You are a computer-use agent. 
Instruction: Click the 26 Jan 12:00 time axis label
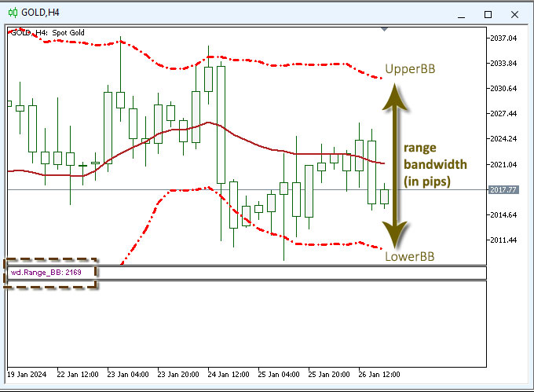(379, 374)
